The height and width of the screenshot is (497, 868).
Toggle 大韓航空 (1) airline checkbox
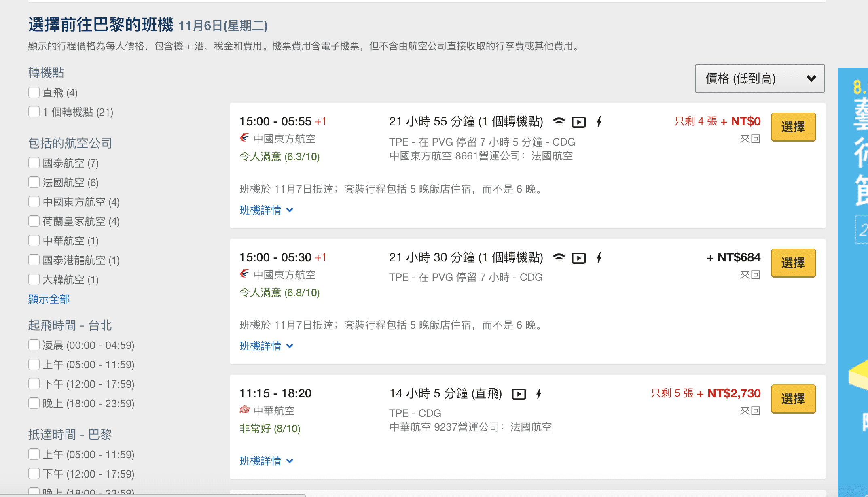[x=34, y=279]
